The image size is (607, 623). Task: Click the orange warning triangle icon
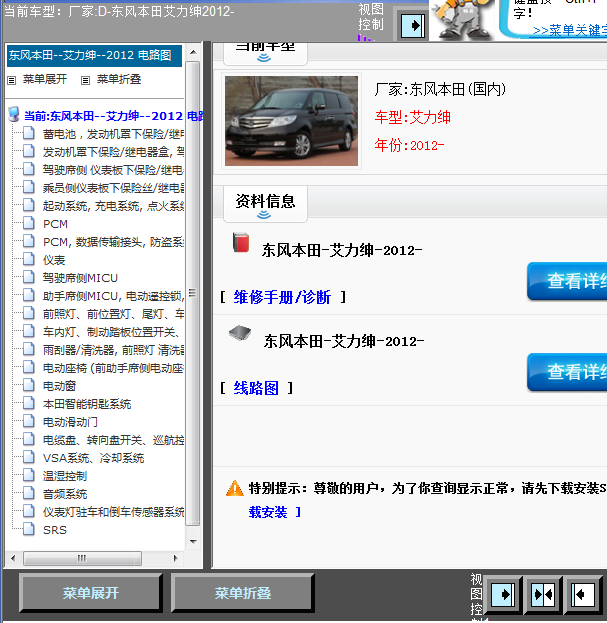point(234,488)
